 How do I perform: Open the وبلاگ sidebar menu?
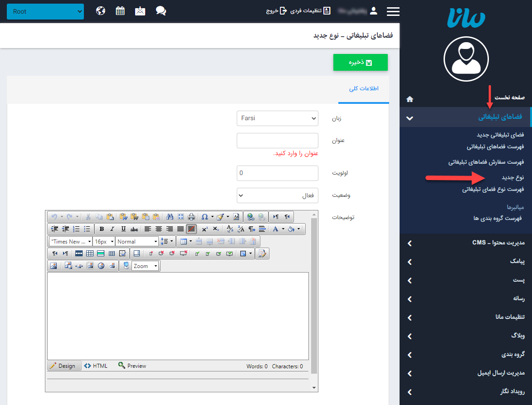coord(466,336)
